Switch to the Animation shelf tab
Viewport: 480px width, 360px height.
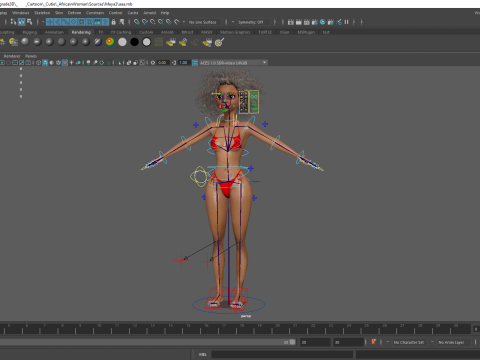point(54,32)
